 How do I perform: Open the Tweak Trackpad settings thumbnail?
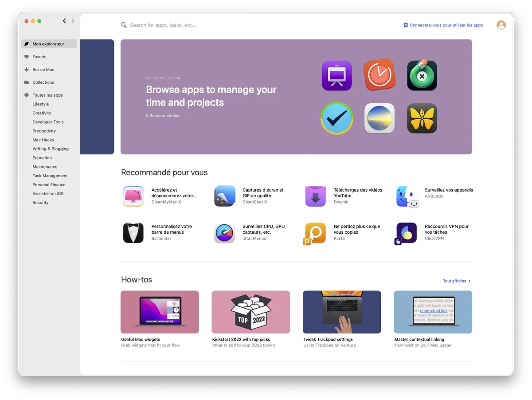342,312
